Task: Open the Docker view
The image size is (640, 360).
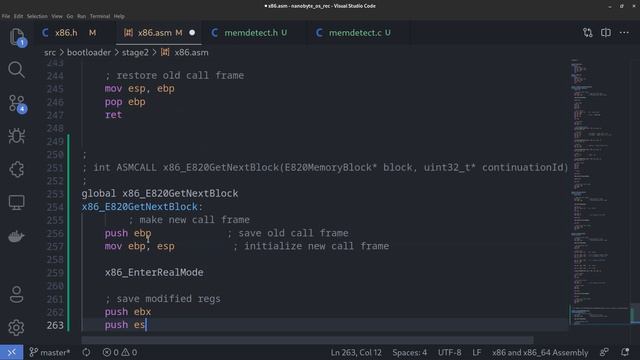Action: pyautogui.click(x=16, y=236)
